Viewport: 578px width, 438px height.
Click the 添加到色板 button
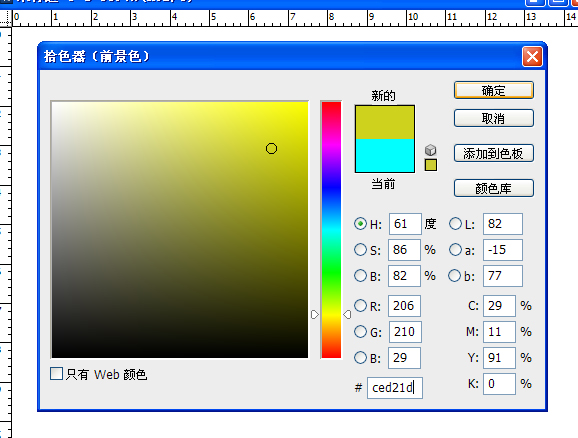click(x=494, y=153)
